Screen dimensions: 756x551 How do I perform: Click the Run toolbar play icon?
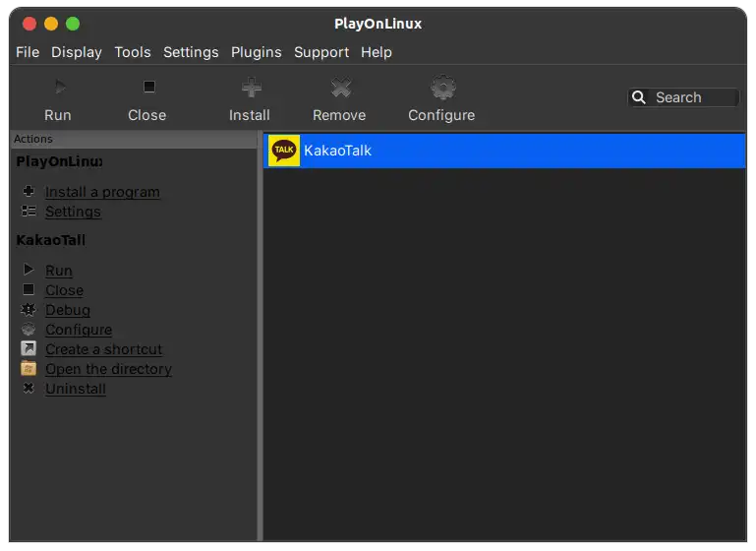click(60, 88)
